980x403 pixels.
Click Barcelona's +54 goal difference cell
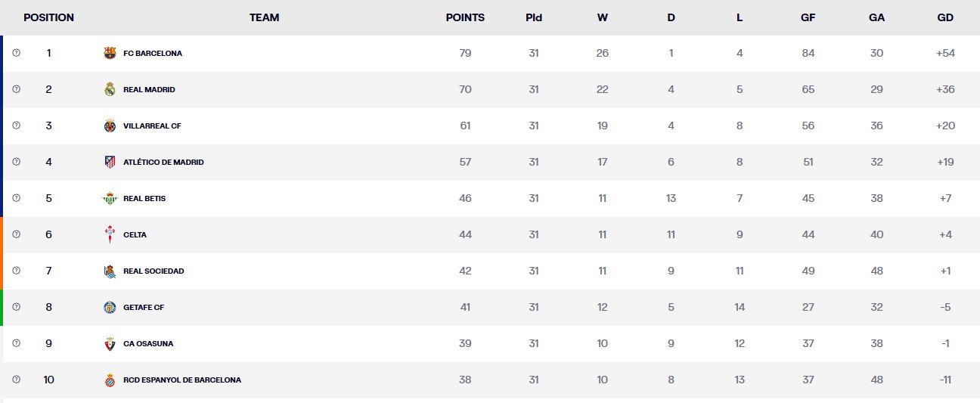coord(945,54)
